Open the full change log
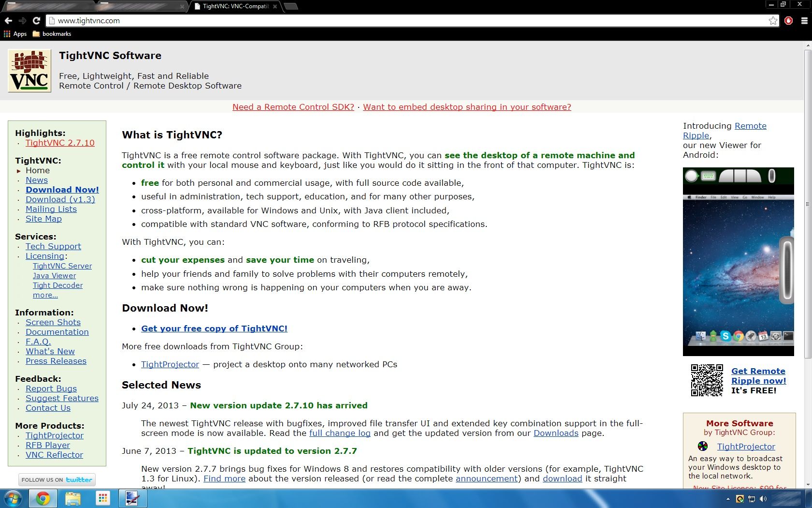Screen dimensions: 812x508 pyautogui.click(x=340, y=433)
